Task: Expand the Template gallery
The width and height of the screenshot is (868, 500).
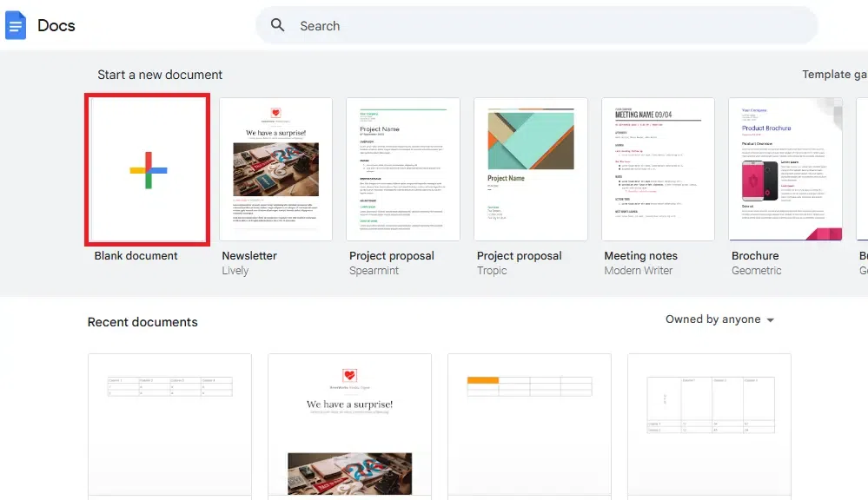Action: [835, 74]
